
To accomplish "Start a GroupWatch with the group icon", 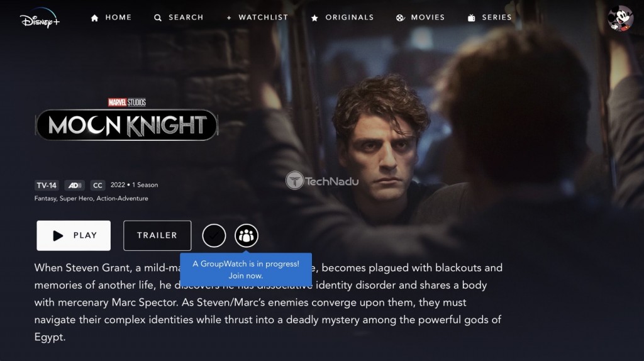I will coord(247,236).
